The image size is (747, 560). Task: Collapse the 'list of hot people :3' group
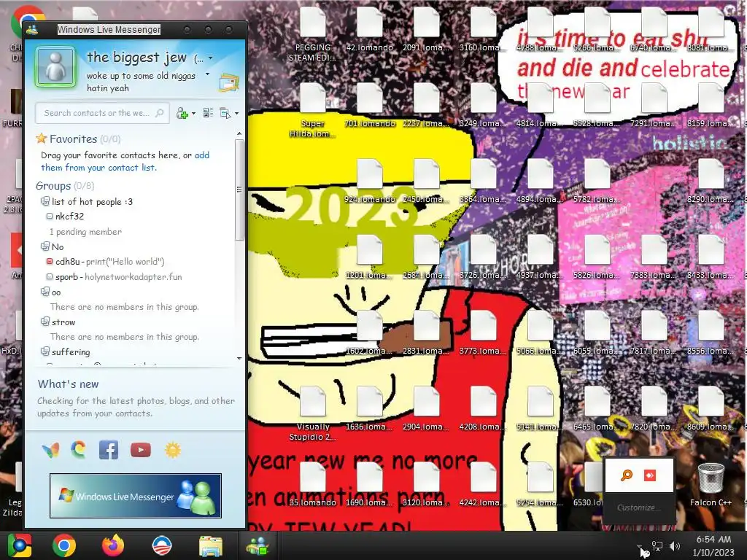[x=44, y=201]
